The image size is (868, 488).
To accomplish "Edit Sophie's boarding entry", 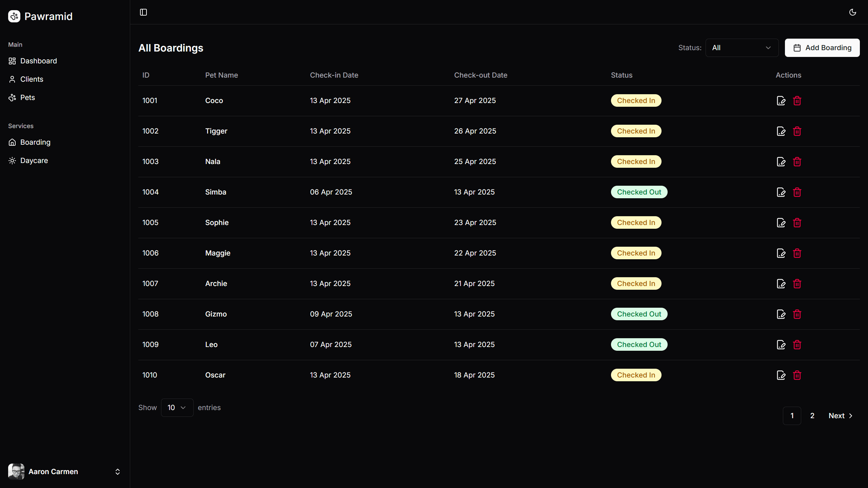I will tap(781, 223).
